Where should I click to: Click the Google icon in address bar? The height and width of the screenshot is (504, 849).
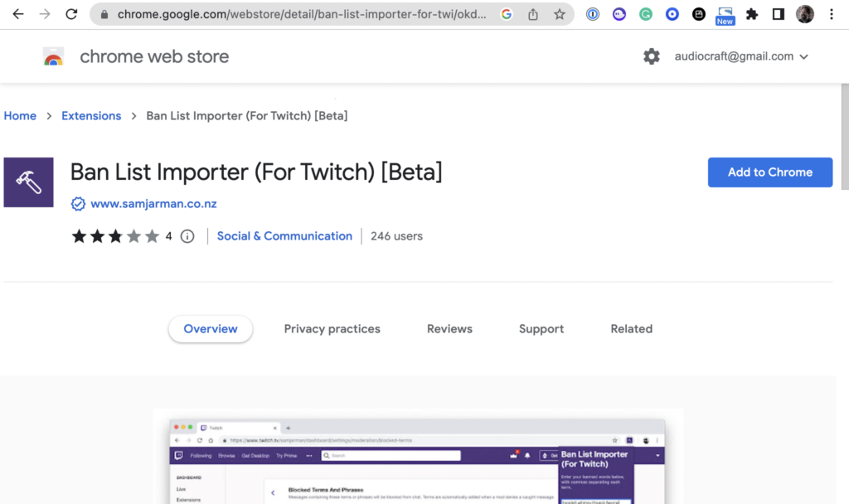(x=507, y=15)
